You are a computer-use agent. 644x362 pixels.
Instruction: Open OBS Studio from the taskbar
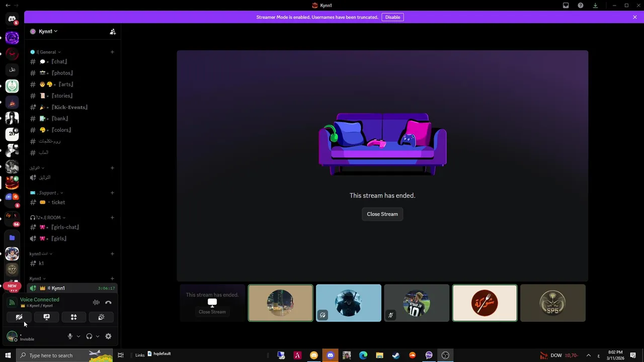click(445, 355)
